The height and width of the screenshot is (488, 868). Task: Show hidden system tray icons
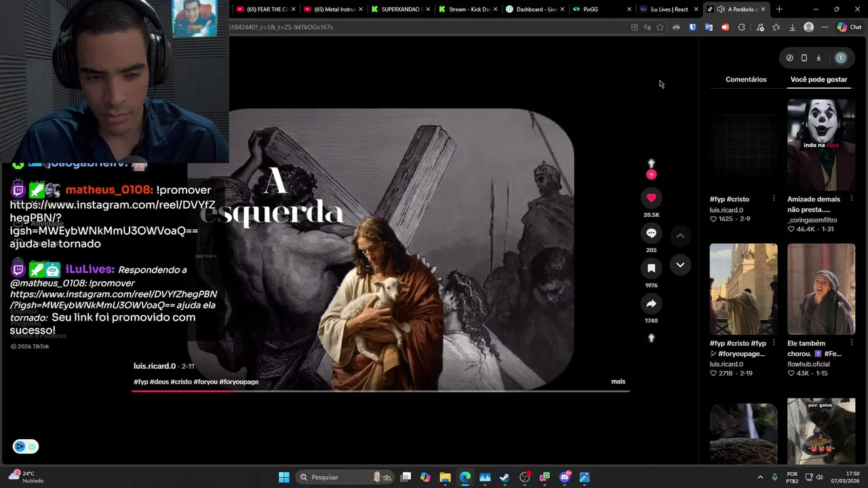[x=760, y=477]
